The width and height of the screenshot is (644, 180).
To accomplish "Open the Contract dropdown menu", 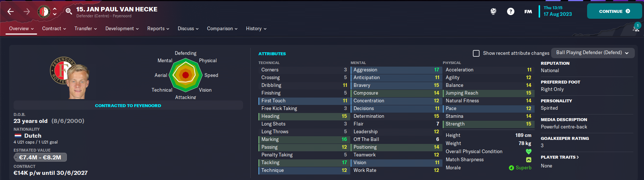I will (x=54, y=28).
